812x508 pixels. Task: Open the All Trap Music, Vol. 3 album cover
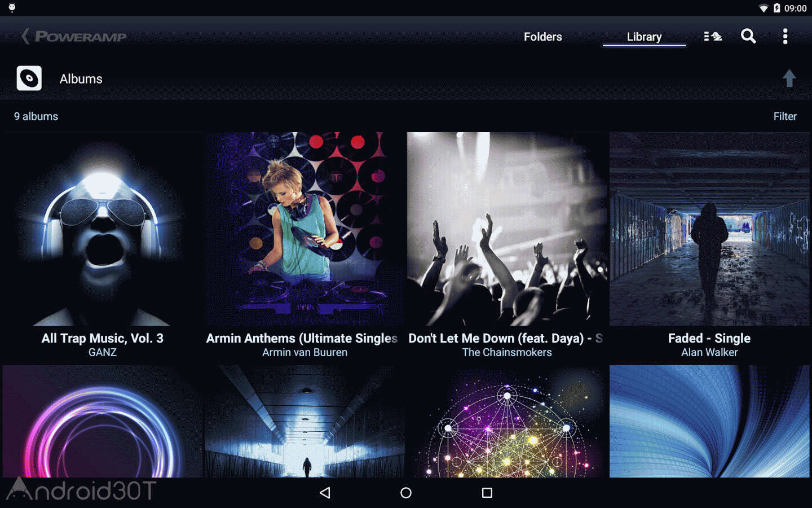tap(102, 229)
